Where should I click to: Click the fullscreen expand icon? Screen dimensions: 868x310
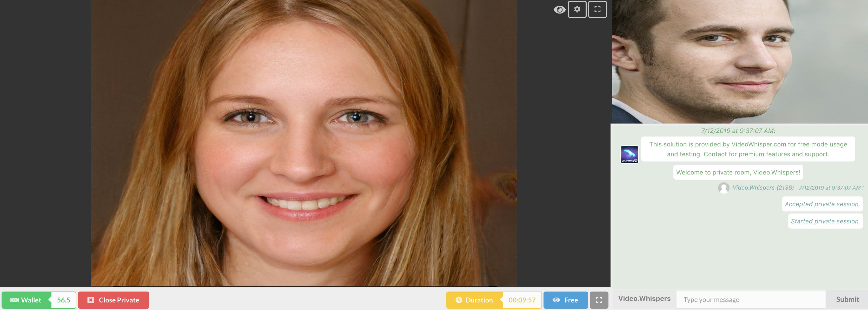[598, 9]
